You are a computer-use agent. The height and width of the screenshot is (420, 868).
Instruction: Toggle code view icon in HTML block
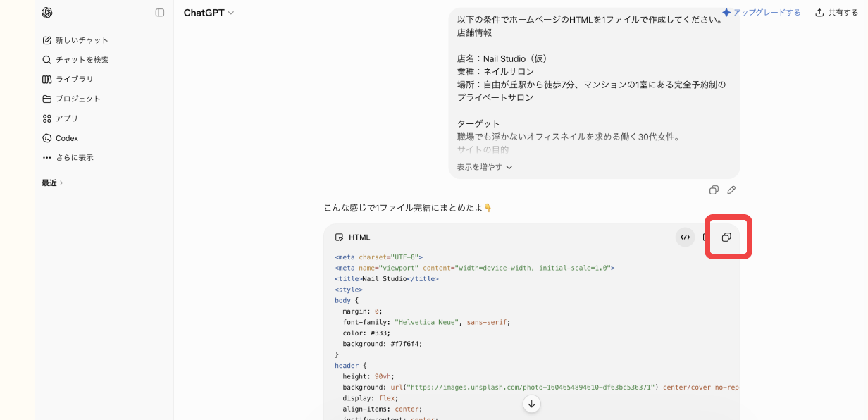pyautogui.click(x=685, y=237)
